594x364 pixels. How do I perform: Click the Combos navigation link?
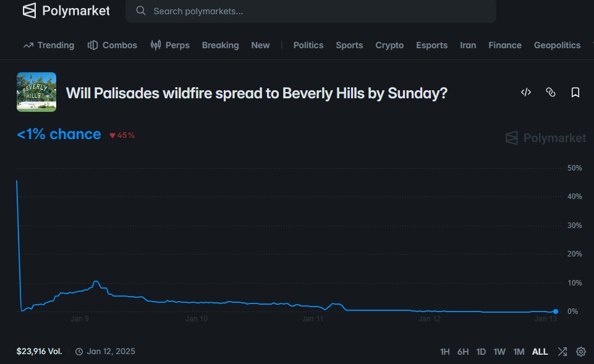112,45
